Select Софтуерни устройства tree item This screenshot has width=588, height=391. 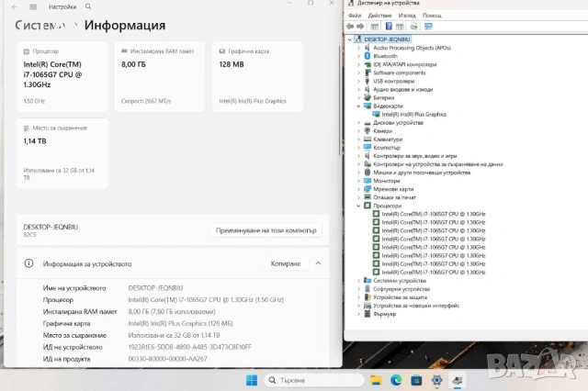point(401,289)
